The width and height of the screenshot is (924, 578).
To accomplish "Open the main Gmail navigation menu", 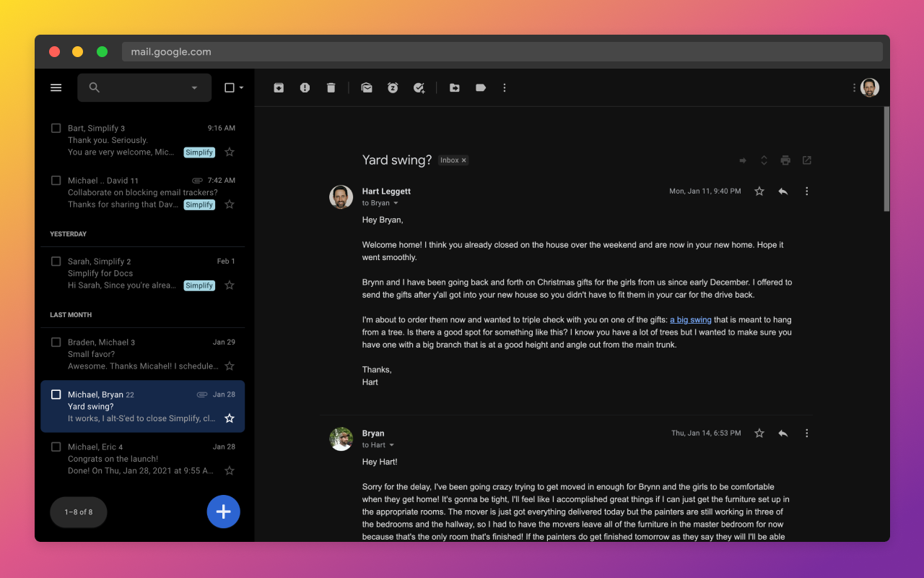I will coord(56,87).
